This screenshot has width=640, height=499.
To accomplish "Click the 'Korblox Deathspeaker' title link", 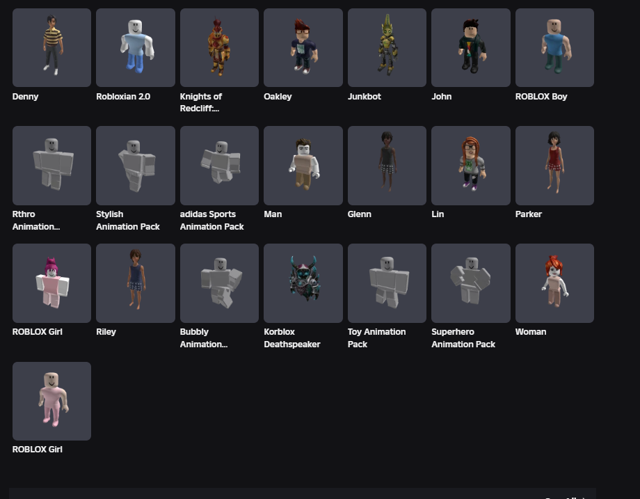I will (x=292, y=338).
